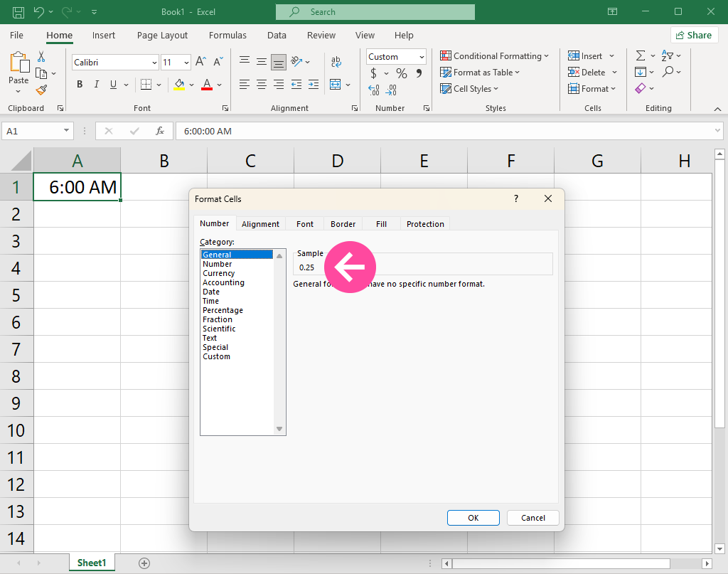Decrease font size with small A icon
This screenshot has width=728, height=574.
pos(218,62)
